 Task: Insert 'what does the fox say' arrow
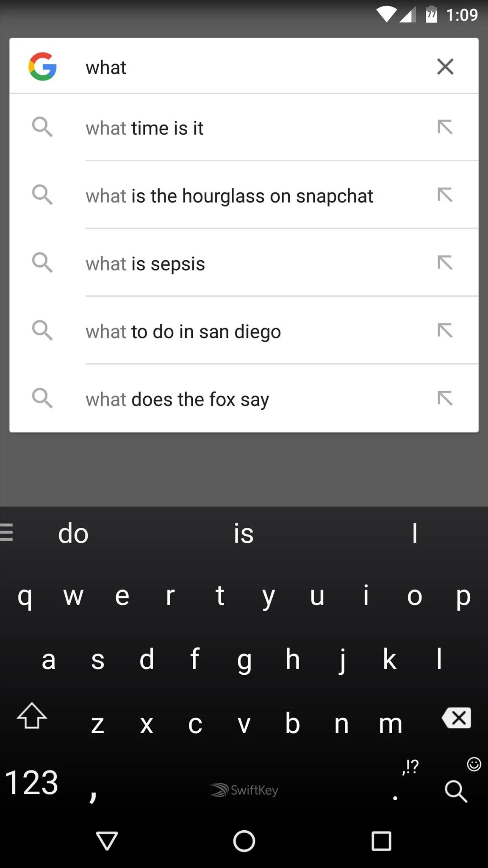(x=445, y=398)
